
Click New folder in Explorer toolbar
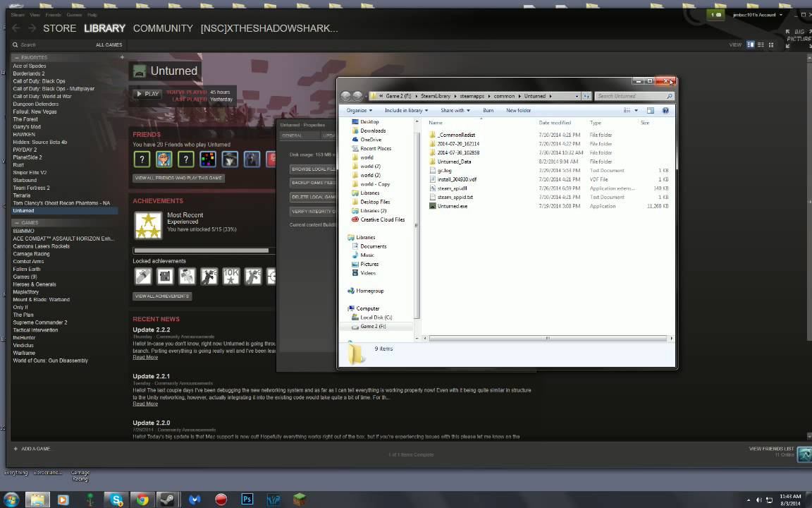[x=518, y=110]
